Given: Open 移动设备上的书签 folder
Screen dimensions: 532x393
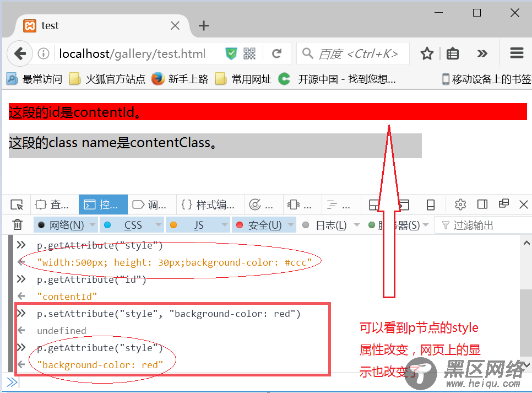Looking at the screenshot, I should [x=486, y=79].
